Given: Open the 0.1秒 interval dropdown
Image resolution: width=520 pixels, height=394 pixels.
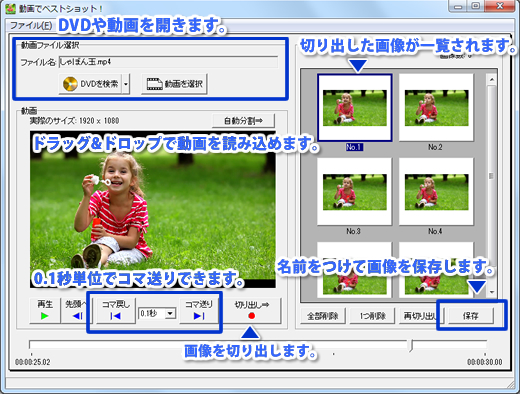Looking at the screenshot, I should [x=171, y=313].
